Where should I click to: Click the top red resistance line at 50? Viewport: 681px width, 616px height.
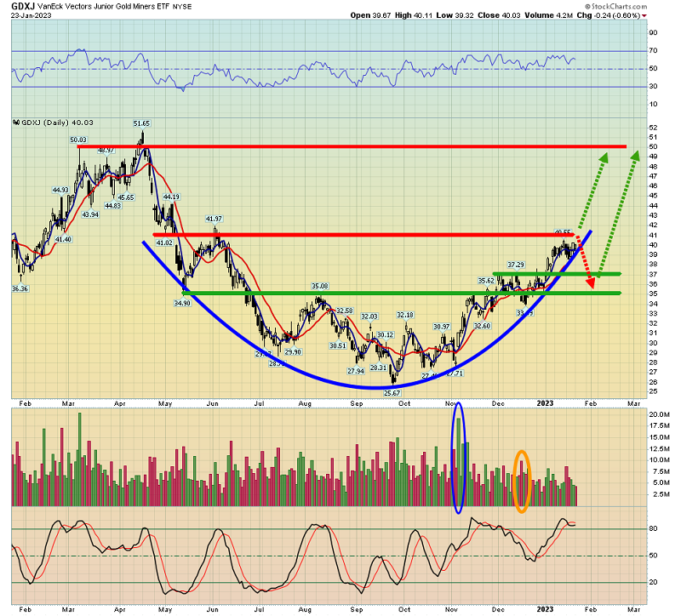tap(340, 146)
